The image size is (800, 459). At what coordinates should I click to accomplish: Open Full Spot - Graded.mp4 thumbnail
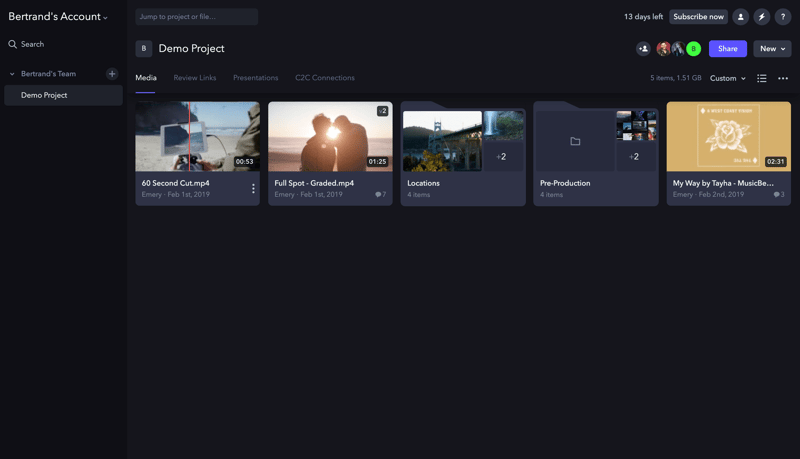click(330, 136)
